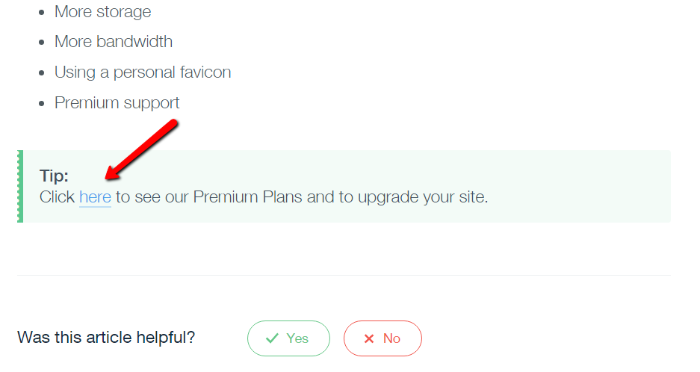Click the 'upgrade your site' text in tip
This screenshot has width=700, height=372.
(x=423, y=197)
